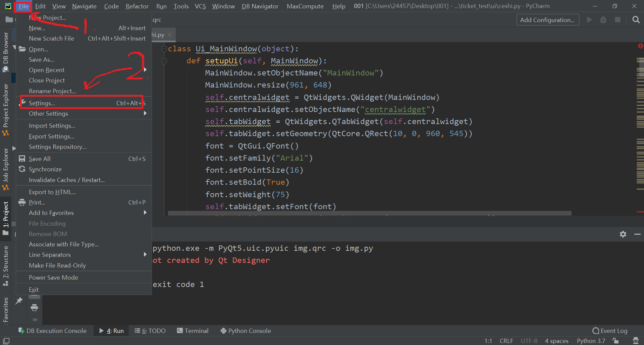Toggle read-only lock icon
Viewport: 644px width, 345px height.
coord(616,341)
